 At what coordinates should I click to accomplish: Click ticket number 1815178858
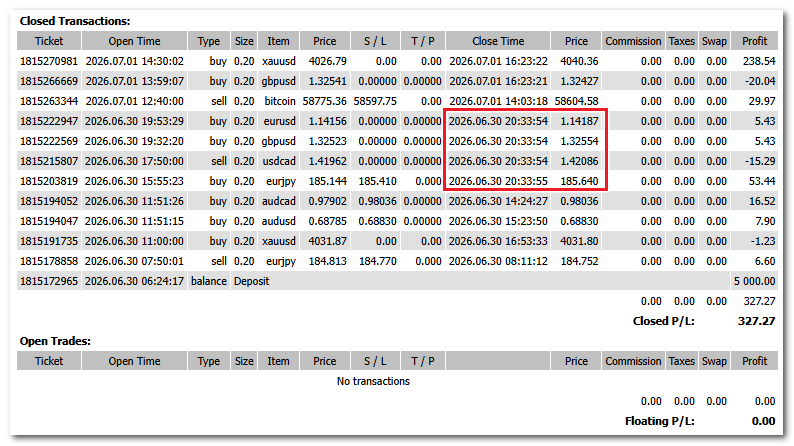click(x=49, y=261)
